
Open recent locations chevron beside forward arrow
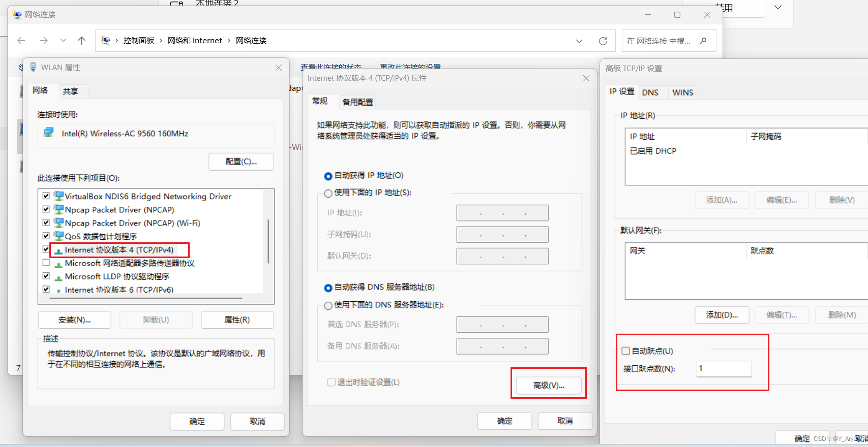[63, 41]
